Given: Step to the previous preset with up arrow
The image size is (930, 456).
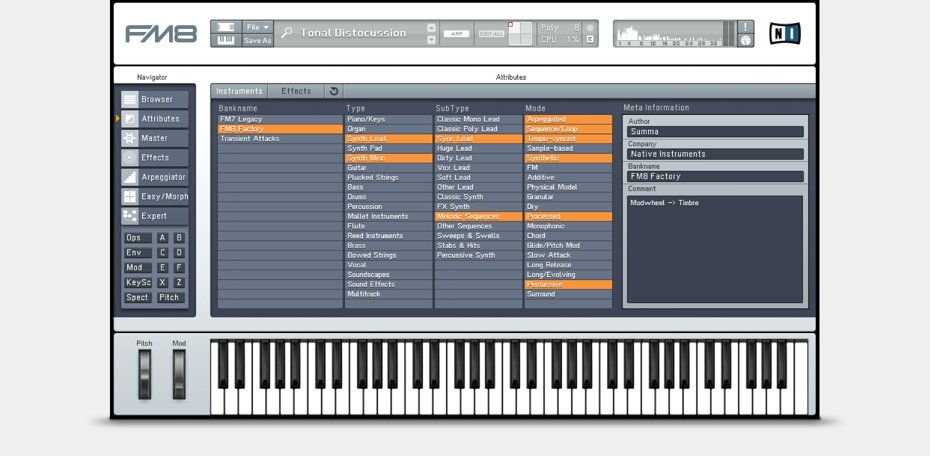Looking at the screenshot, I should pyautogui.click(x=431, y=27).
